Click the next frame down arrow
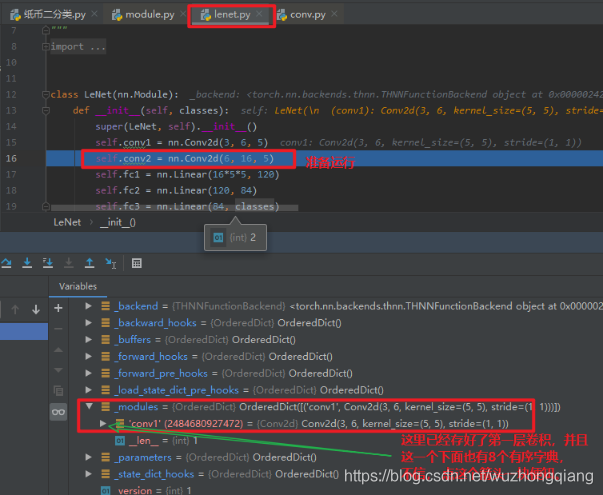The image size is (603, 495). (36, 309)
